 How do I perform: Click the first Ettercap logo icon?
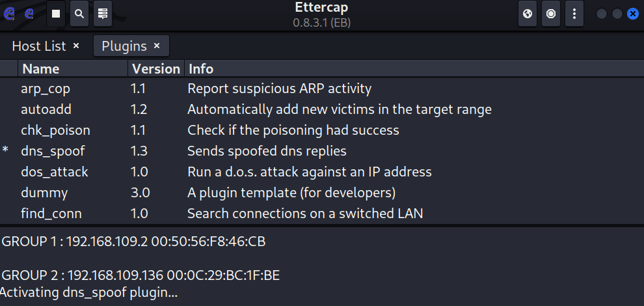click(10, 13)
